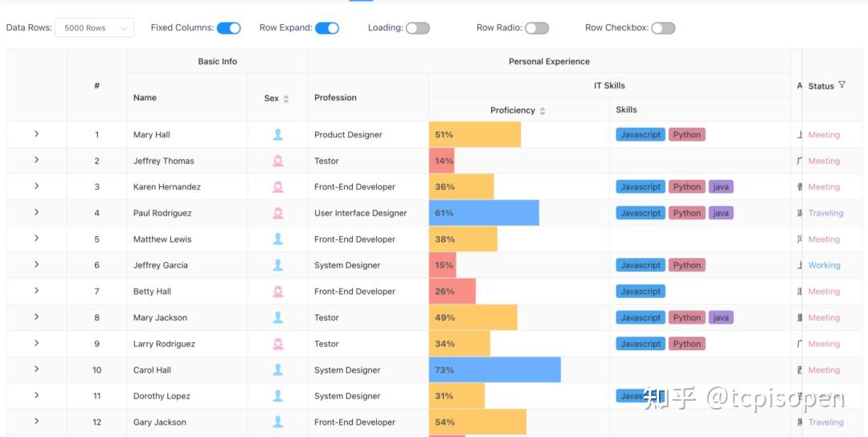This screenshot has height=437, width=868.
Task: Disable the Fixed Columns switch
Action: [228, 28]
